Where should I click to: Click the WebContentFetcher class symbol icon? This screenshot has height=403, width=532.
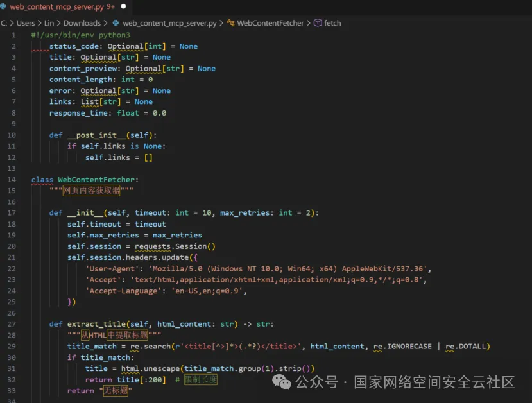(230, 23)
